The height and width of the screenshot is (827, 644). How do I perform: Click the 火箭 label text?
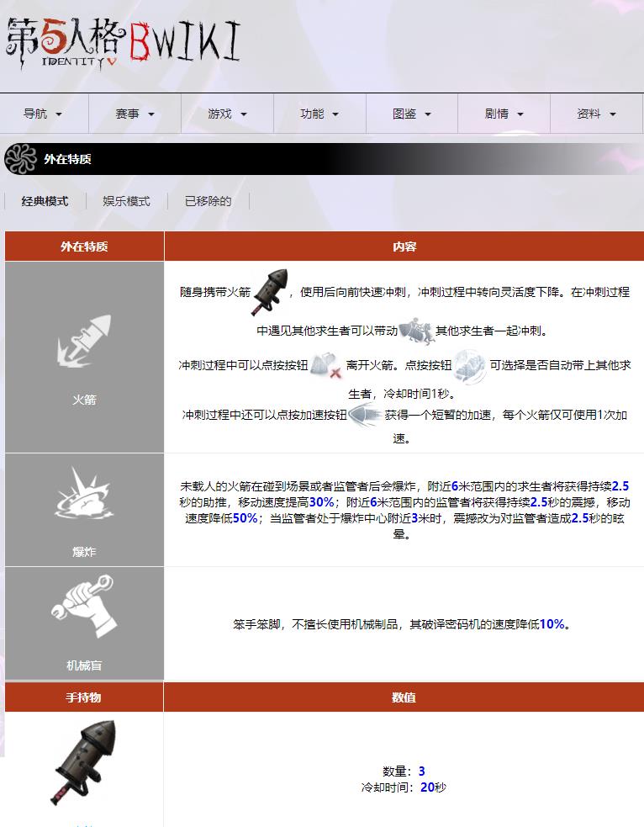pyautogui.click(x=84, y=400)
